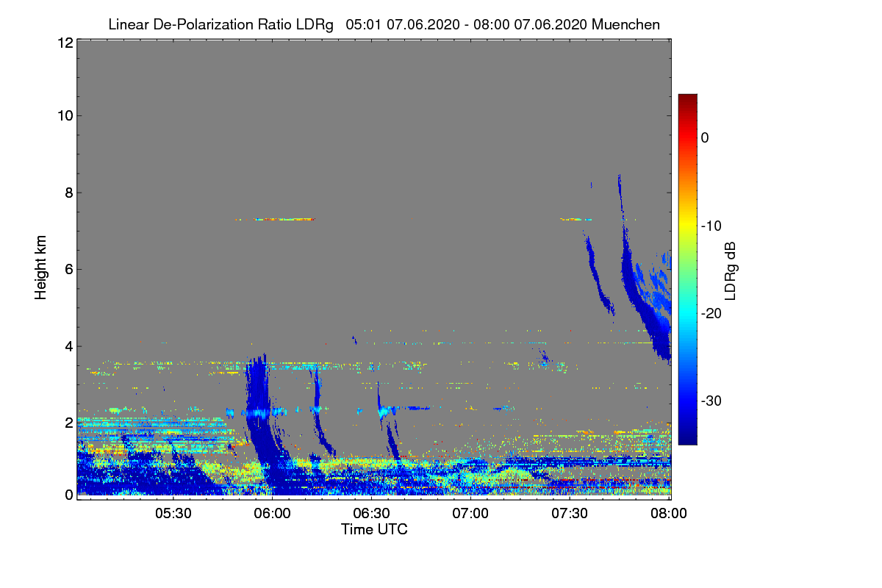Click the 12 height tick label
Screen dimensions: 882x588
[x=65, y=43]
